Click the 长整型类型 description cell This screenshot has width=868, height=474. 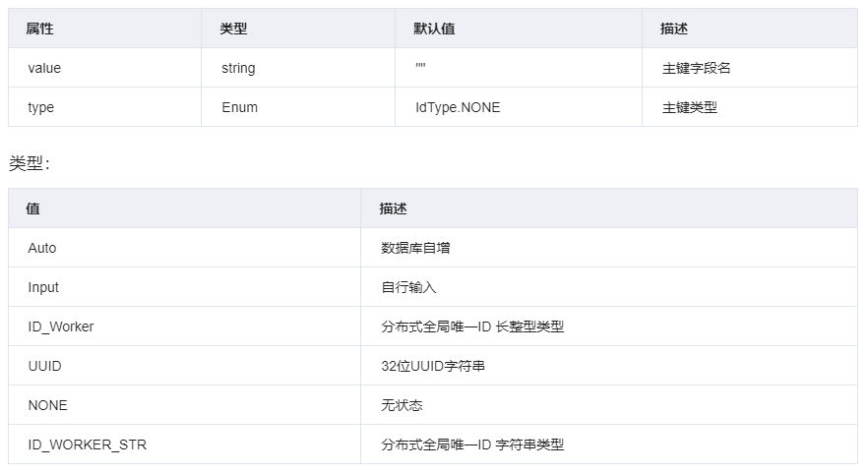(x=472, y=326)
